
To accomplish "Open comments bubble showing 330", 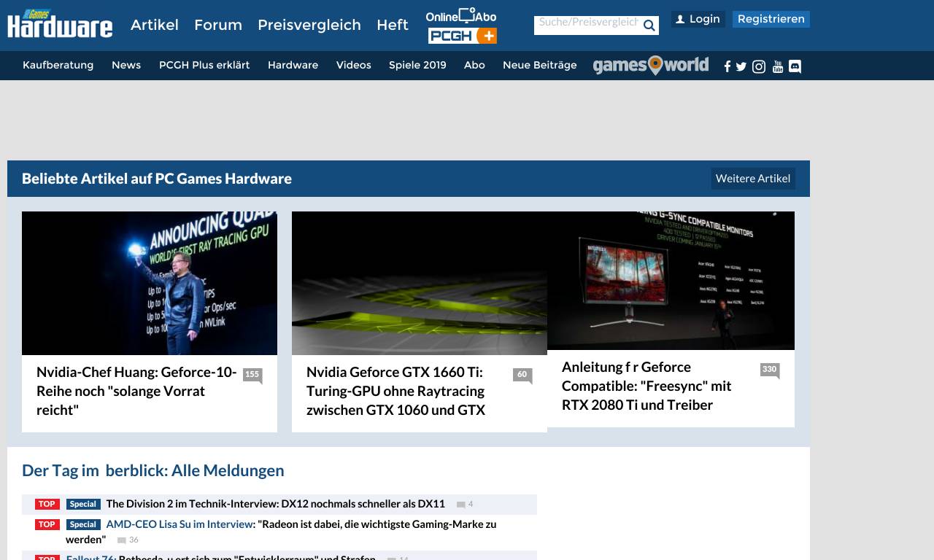I will pos(769,370).
